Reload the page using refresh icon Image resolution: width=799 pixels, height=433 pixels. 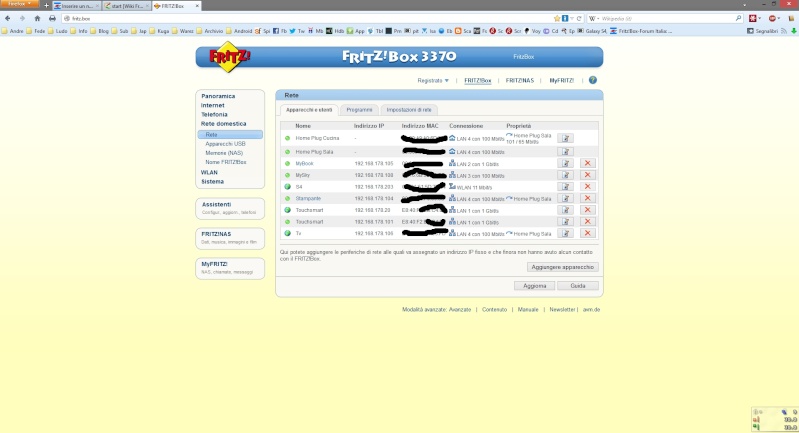point(579,18)
